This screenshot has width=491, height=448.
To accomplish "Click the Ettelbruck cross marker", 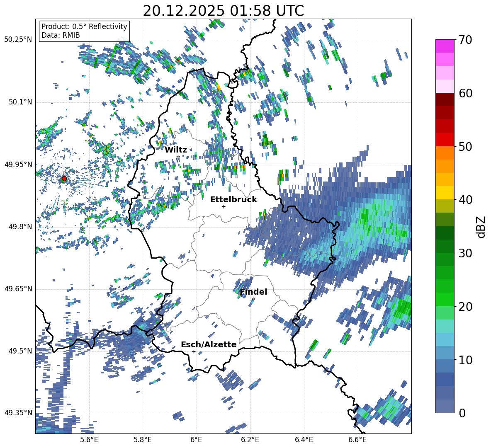I will pos(224,206).
